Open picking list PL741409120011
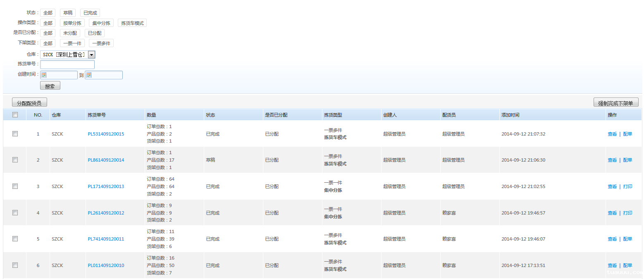The image size is (644, 279). (x=105, y=238)
